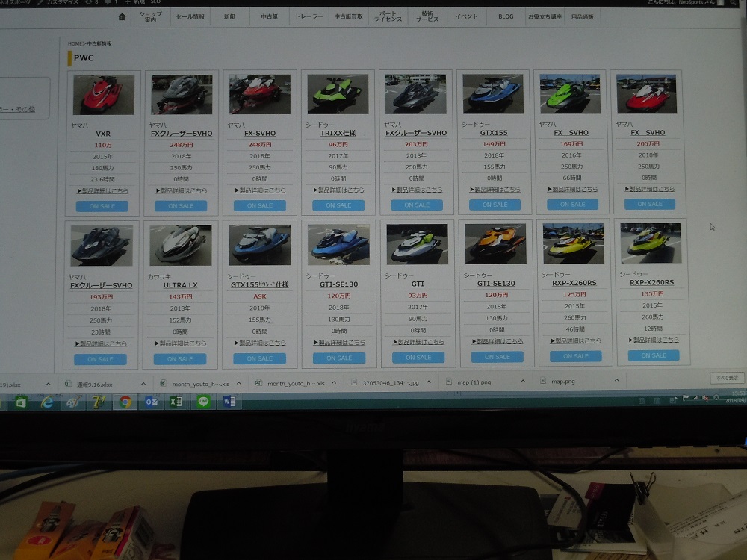The height and width of the screenshot is (560, 747).
Task: Click the PWC section heading
Action: click(x=84, y=58)
